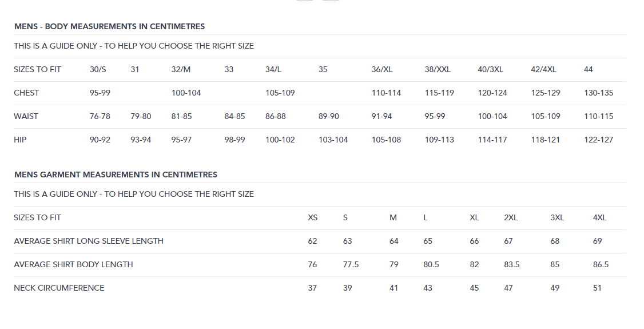Click the CHEST row label
644x329 pixels.
(x=26, y=93)
